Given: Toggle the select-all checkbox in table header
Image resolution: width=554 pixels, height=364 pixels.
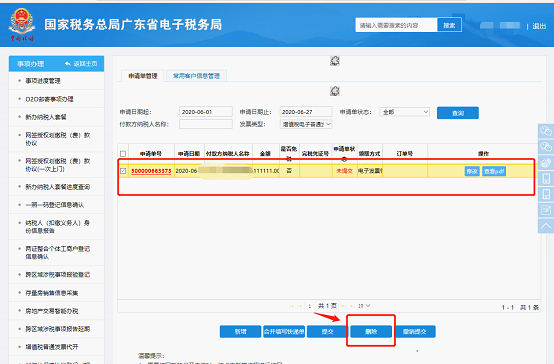Looking at the screenshot, I should (x=123, y=154).
